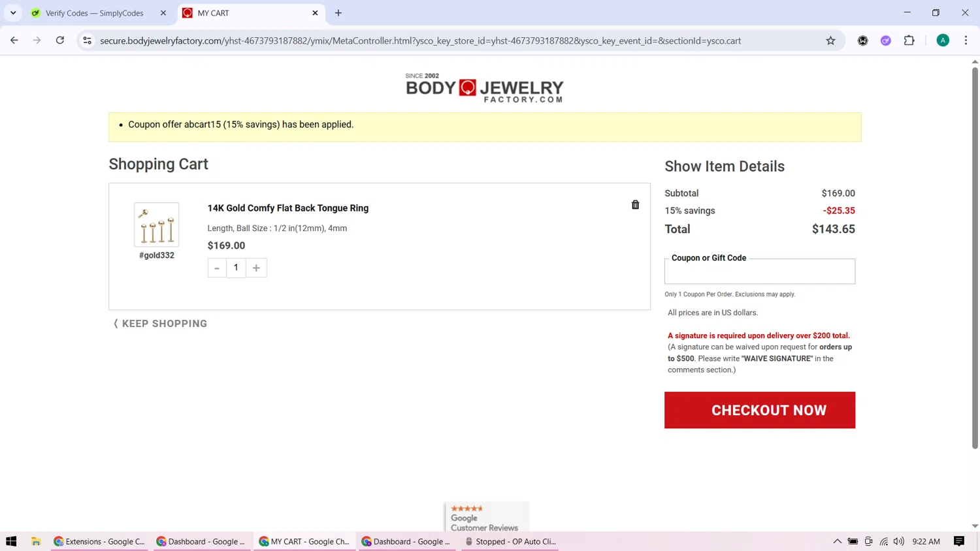The image size is (980, 551).
Task: Click the address bar URL
Action: (x=420, y=40)
